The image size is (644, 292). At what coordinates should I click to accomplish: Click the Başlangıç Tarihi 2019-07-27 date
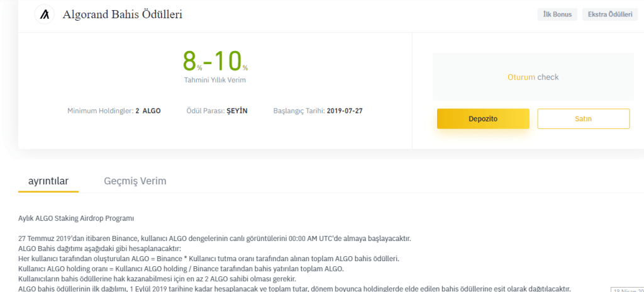[x=345, y=111]
